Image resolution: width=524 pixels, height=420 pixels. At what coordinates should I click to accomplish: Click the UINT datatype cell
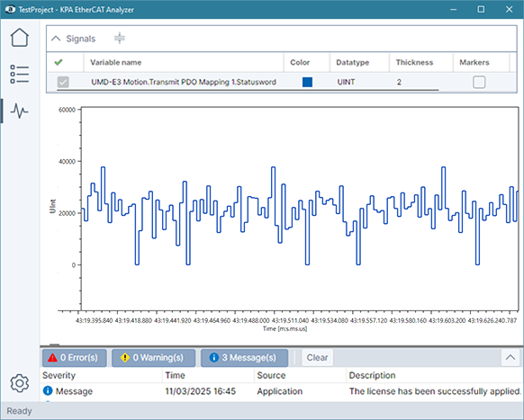(x=346, y=82)
